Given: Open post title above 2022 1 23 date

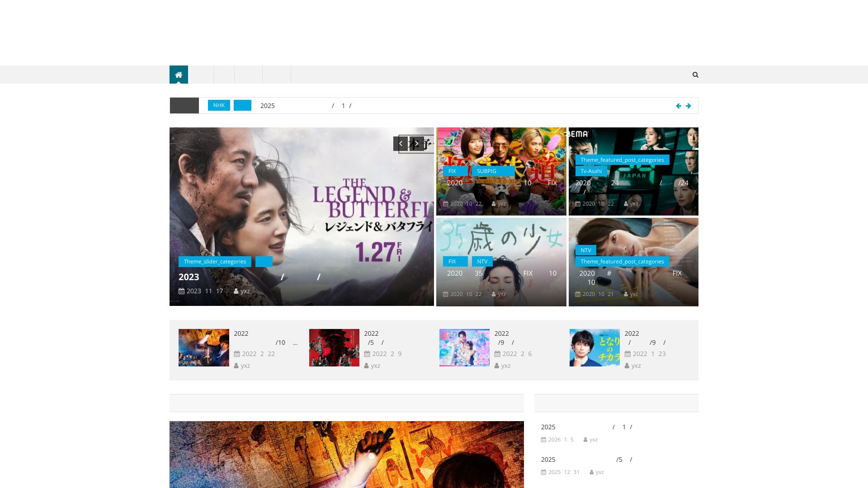Looking at the screenshot, I should [x=645, y=338].
